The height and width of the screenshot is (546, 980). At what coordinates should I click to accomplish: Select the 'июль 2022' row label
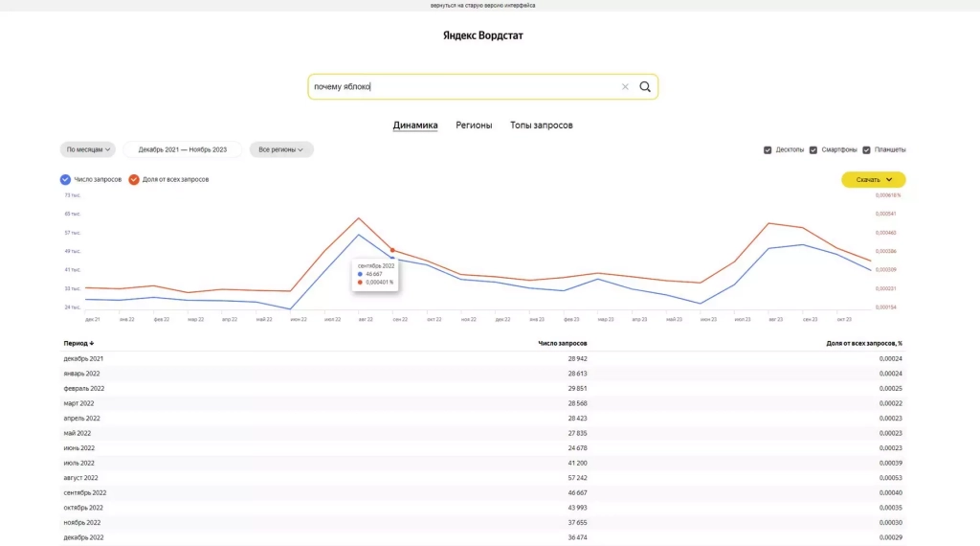[x=78, y=464]
